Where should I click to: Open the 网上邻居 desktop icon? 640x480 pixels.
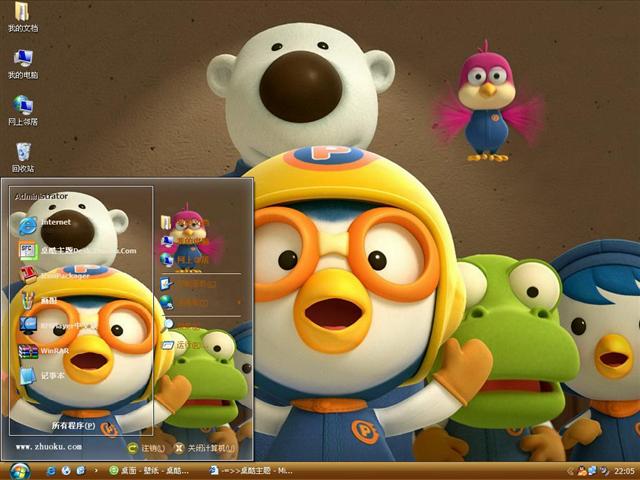click(x=23, y=110)
